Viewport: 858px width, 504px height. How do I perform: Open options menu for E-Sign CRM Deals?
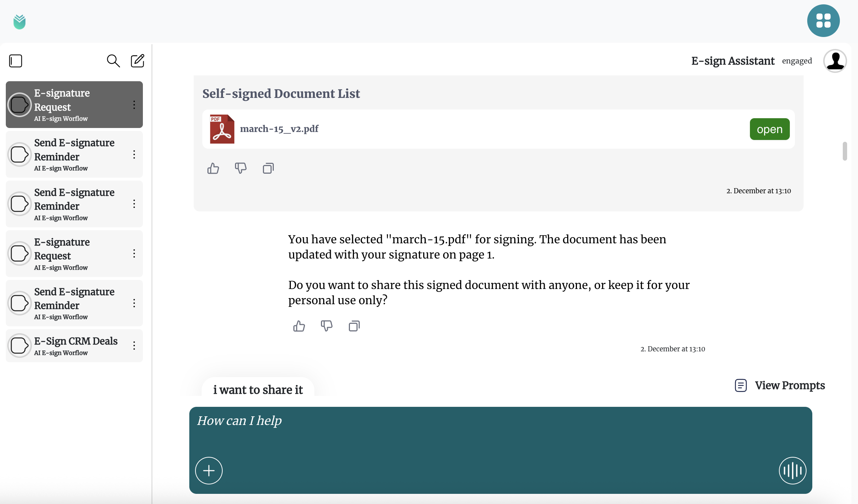pyautogui.click(x=134, y=346)
